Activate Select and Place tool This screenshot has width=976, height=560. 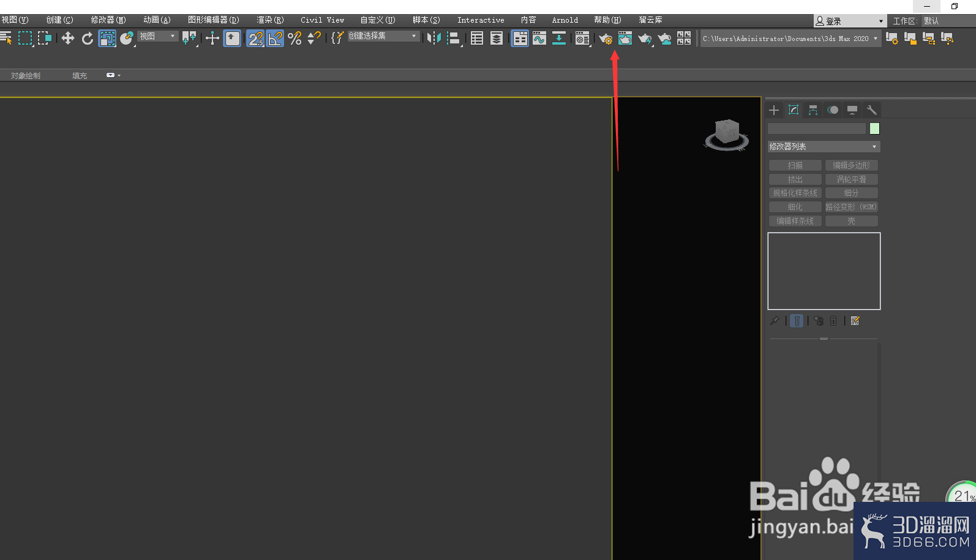(127, 39)
